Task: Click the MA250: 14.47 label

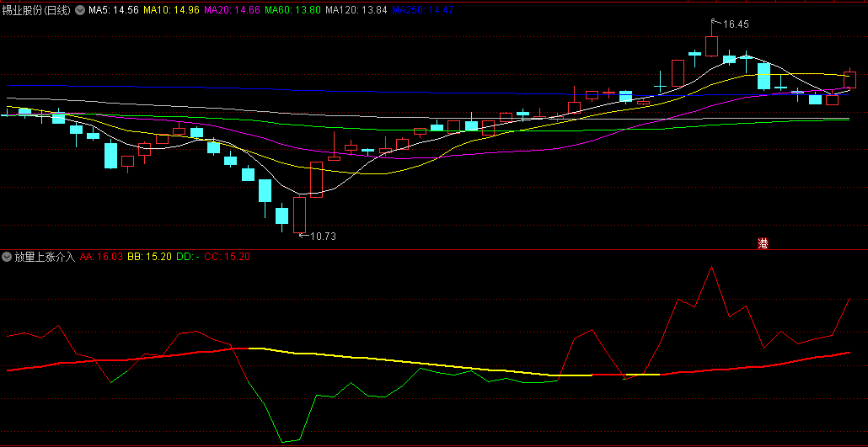Action: pos(423,10)
